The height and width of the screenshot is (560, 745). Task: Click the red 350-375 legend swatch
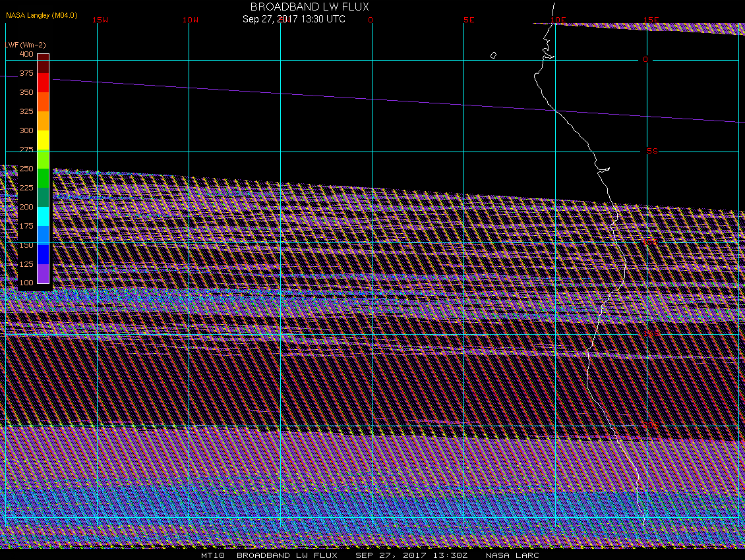click(x=44, y=82)
